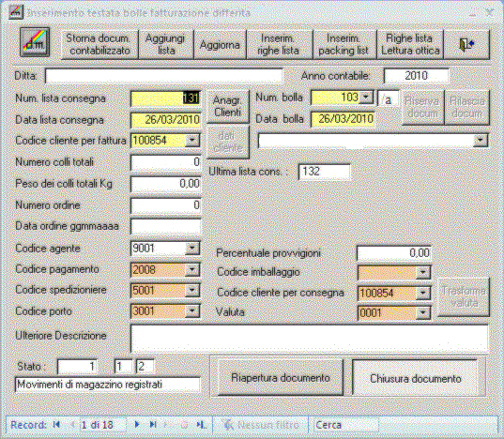Screen dimensions: 504x439
Task: Click record number box '1 di 18'
Action: pyautogui.click(x=102, y=425)
